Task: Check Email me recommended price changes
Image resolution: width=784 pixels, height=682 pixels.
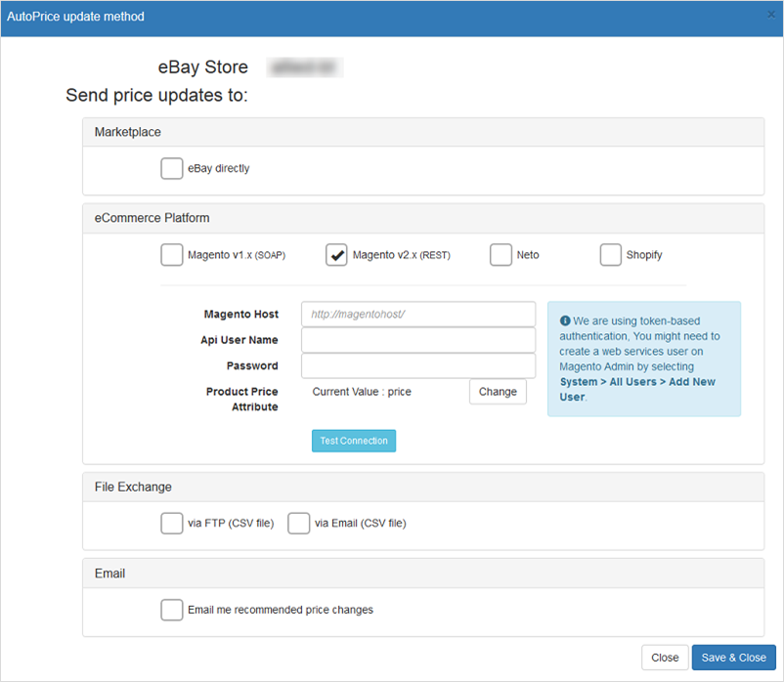Action: [x=171, y=610]
